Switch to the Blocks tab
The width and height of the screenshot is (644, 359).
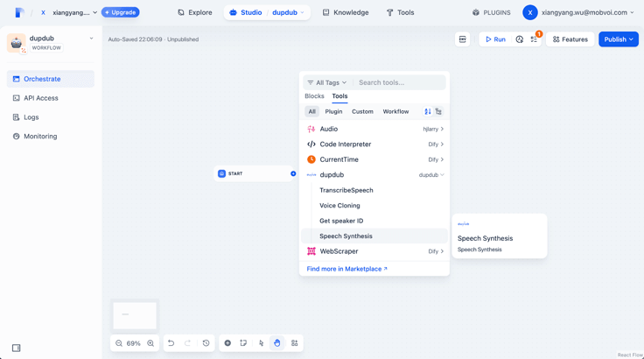pyautogui.click(x=314, y=95)
